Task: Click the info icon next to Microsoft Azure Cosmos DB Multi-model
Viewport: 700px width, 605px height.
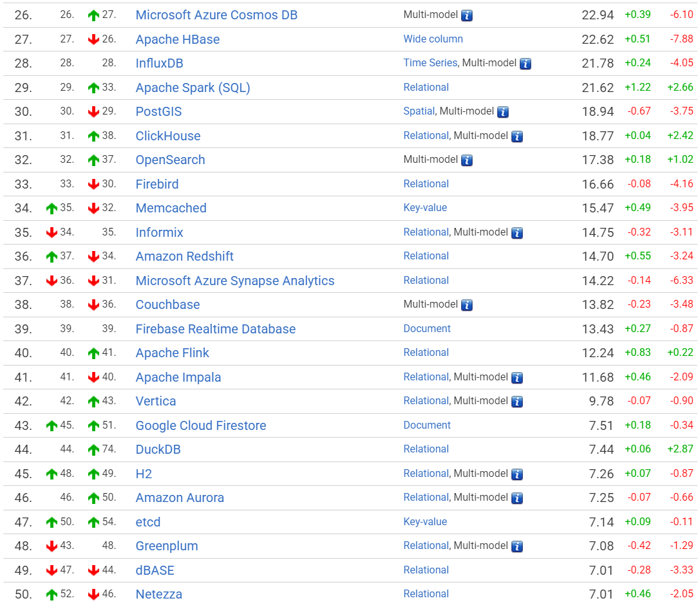Action: (x=466, y=15)
